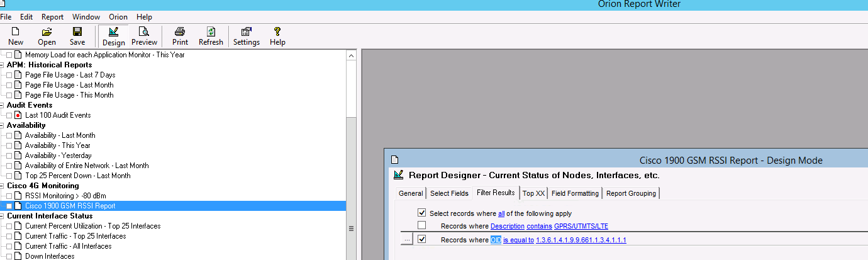Open the Top XX tab

pyautogui.click(x=533, y=193)
